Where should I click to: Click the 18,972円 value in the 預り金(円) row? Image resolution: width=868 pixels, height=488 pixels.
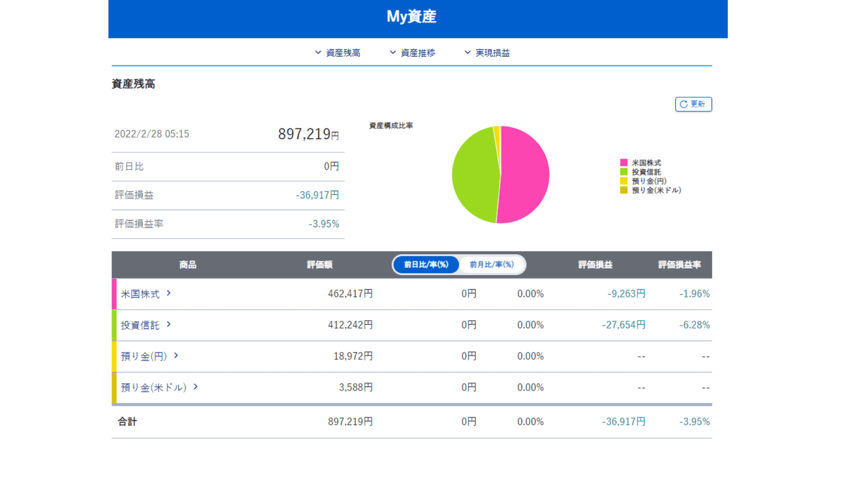click(x=353, y=357)
